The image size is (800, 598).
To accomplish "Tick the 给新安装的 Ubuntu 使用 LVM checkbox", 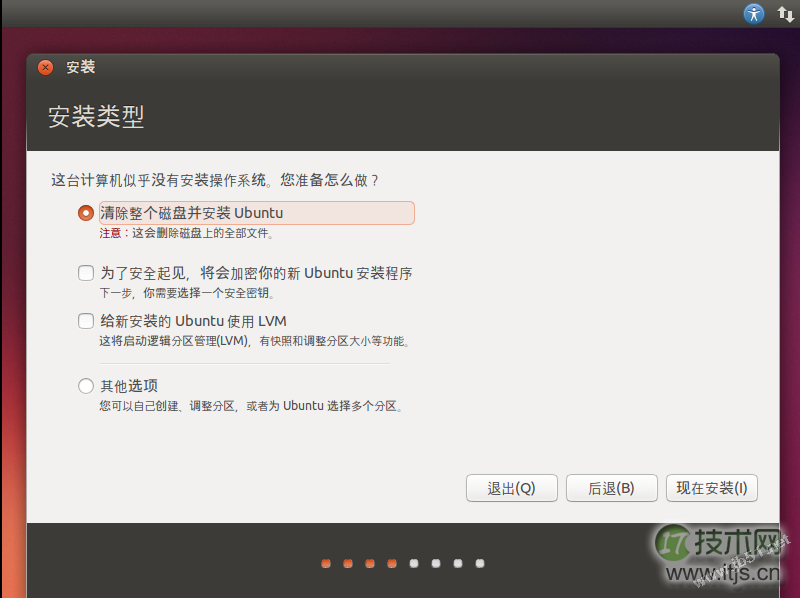I will [86, 321].
